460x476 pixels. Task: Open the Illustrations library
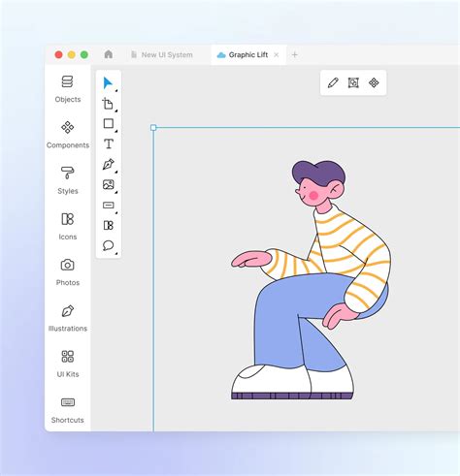68,318
